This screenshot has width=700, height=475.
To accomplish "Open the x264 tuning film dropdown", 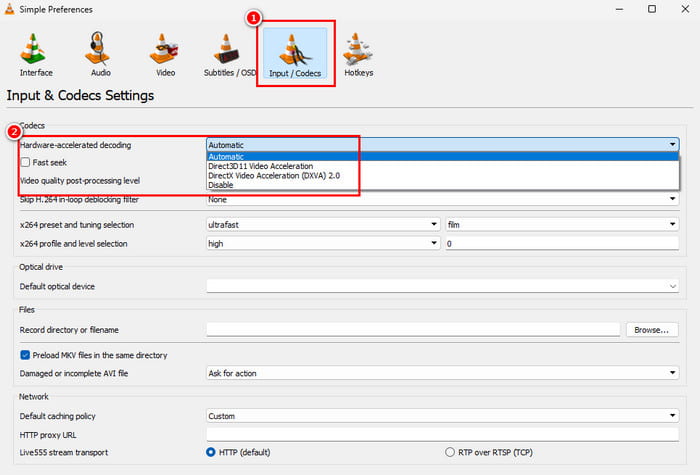I will click(562, 225).
